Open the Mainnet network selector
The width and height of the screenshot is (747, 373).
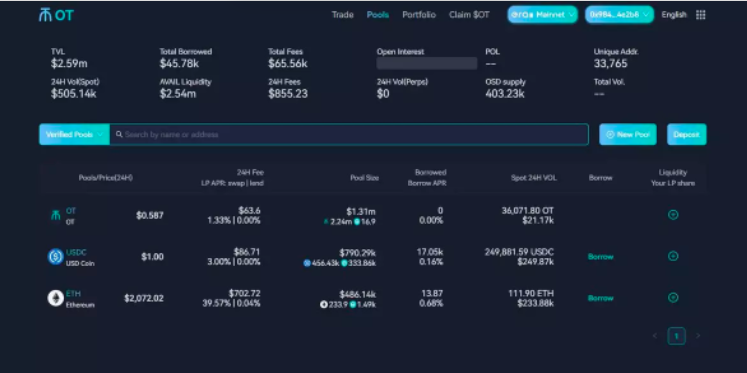pos(543,15)
